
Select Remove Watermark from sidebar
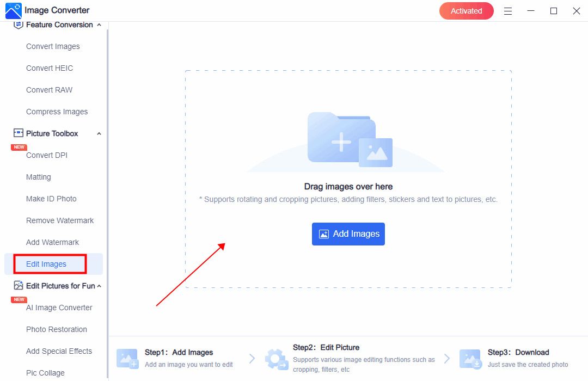point(60,220)
